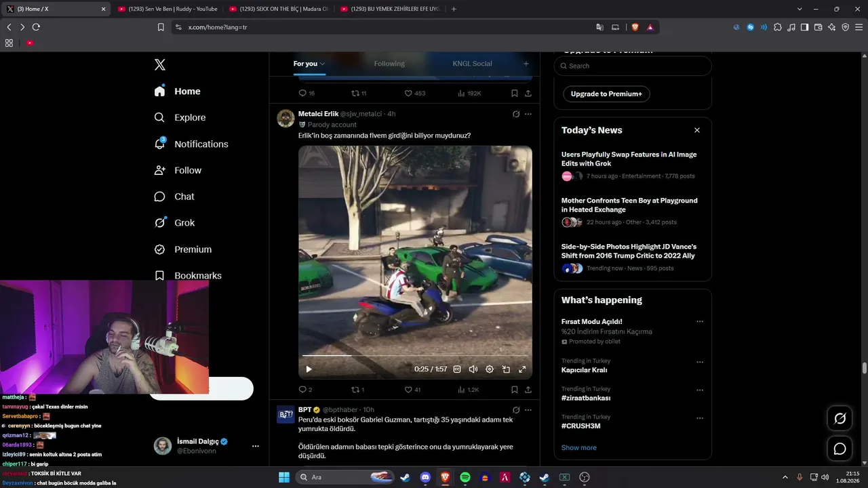This screenshot has width=868, height=488.
Task: Open the floating Grok button
Action: click(x=840, y=419)
